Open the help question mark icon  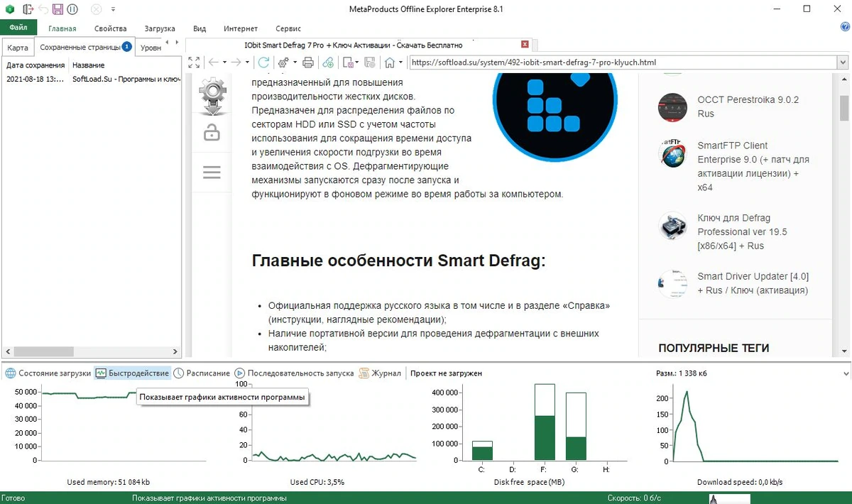(x=844, y=26)
